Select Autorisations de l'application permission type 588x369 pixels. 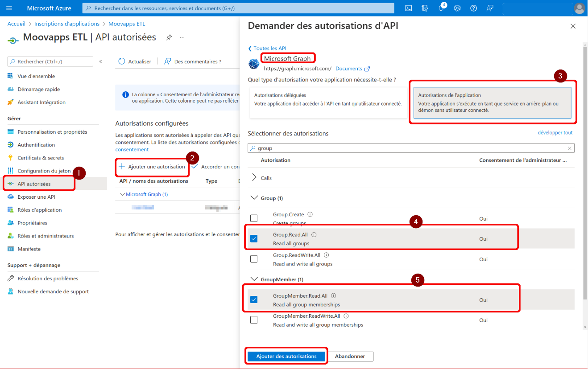[492, 102]
